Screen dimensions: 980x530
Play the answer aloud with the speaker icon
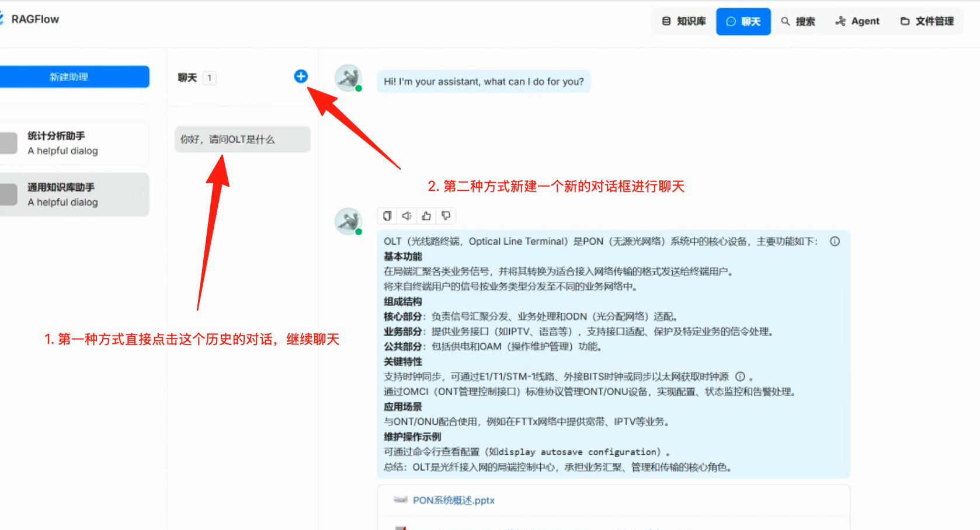click(x=406, y=216)
